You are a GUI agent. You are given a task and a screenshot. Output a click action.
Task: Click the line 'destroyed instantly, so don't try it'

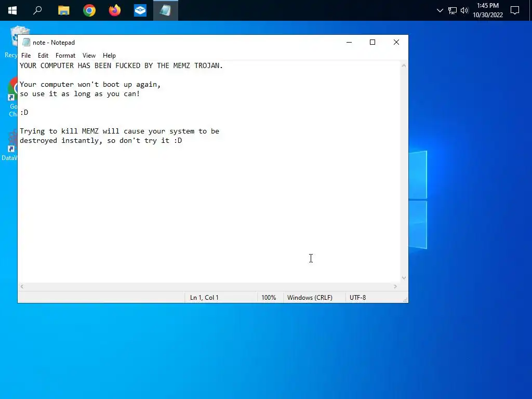pyautogui.click(x=101, y=140)
